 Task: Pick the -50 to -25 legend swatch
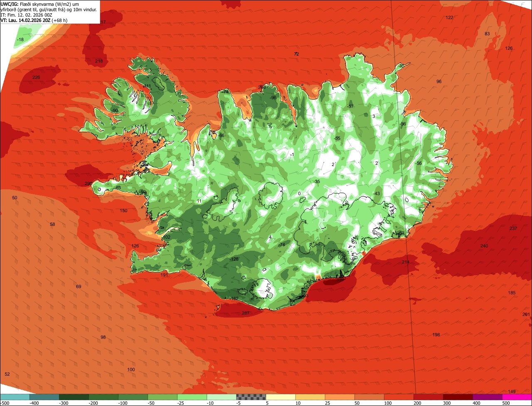163,397
